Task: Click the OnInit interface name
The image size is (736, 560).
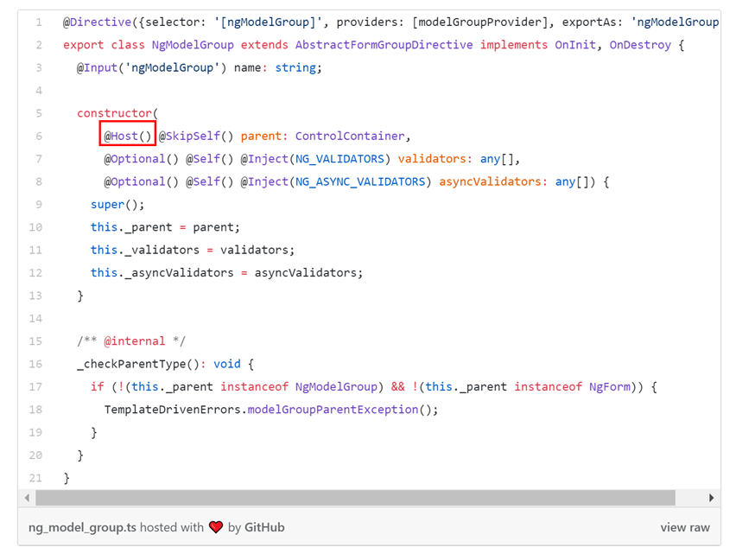Action: click(x=575, y=45)
